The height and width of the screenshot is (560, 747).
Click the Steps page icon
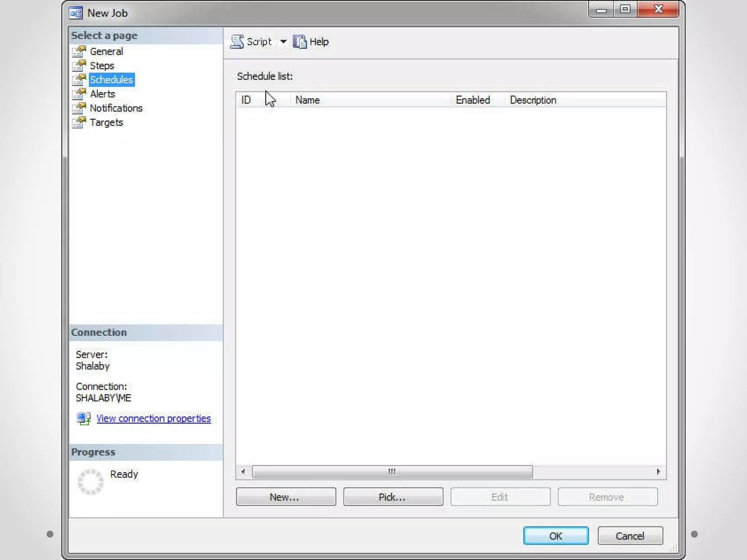79,66
